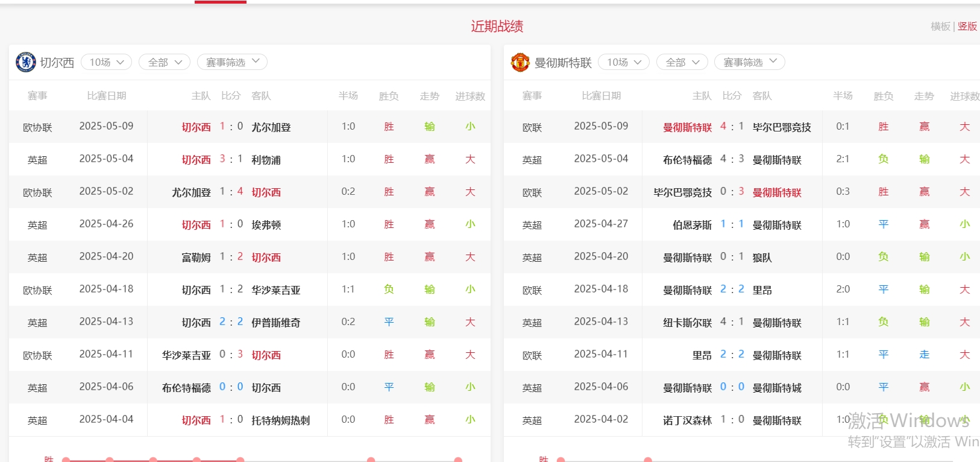Image resolution: width=980 pixels, height=462 pixels.
Task: Click first win marker dot on Chelsea trend chart
Action: click(x=66, y=460)
